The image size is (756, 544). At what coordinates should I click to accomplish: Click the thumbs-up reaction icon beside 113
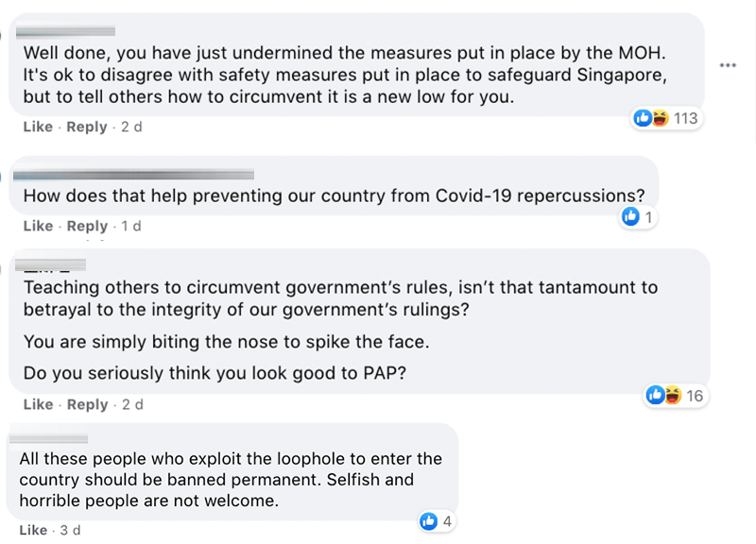[643, 118]
